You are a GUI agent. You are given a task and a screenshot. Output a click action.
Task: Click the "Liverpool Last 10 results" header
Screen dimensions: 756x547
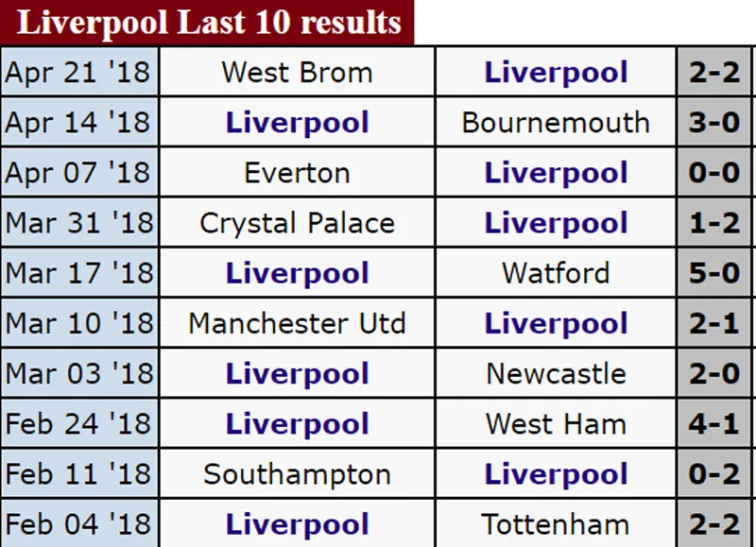pyautogui.click(x=208, y=23)
